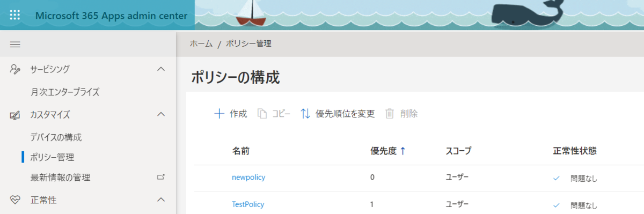644x214 pixels.
Task: Click the 正常性 heart icon
Action: pyautogui.click(x=15, y=200)
